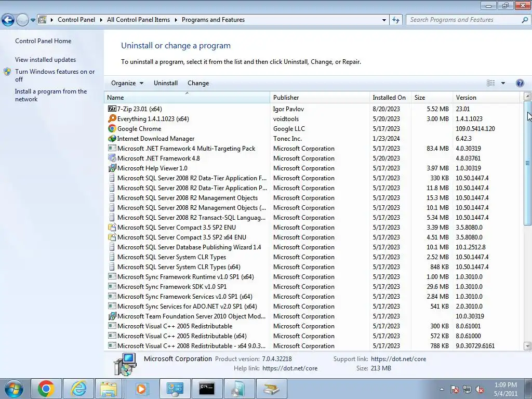Screen dimensions: 532x399
Task: Open Windows Media Player from taskbar
Action: point(142,389)
